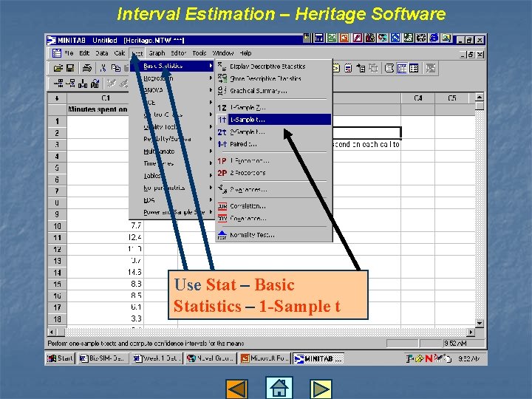Viewport: 532px width, 399px height.
Task: Choose Graphical Summary menu entry
Action: coord(274,91)
